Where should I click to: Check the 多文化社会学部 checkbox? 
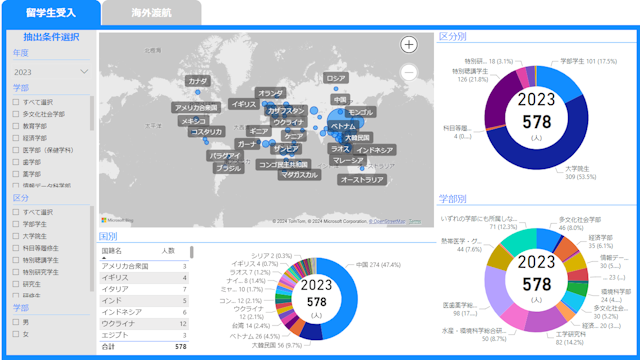(16, 114)
